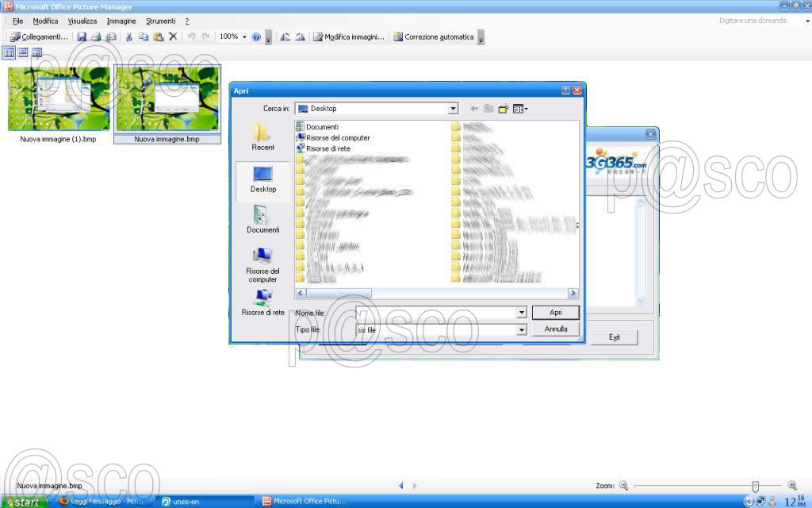Expand toolbar options after the Help icon
This screenshot has height=508, width=812.
tap(268, 37)
